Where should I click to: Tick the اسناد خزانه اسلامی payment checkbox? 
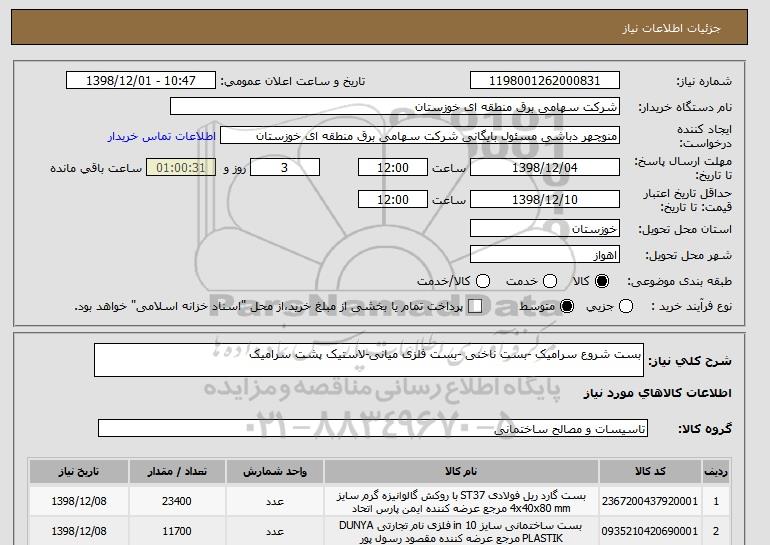tap(475, 306)
